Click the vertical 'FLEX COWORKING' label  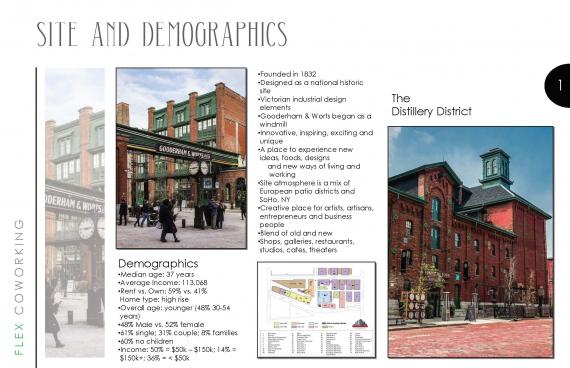[x=19, y=287]
